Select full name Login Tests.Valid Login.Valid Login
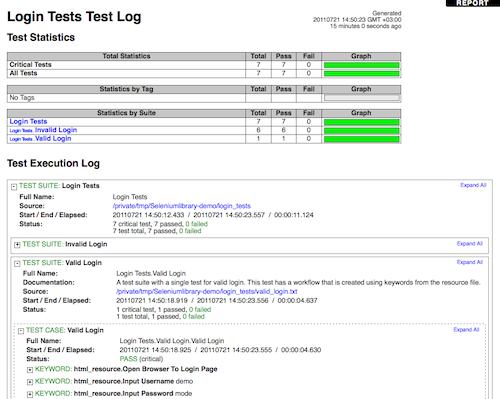The width and height of the screenshot is (500, 399). [172, 341]
